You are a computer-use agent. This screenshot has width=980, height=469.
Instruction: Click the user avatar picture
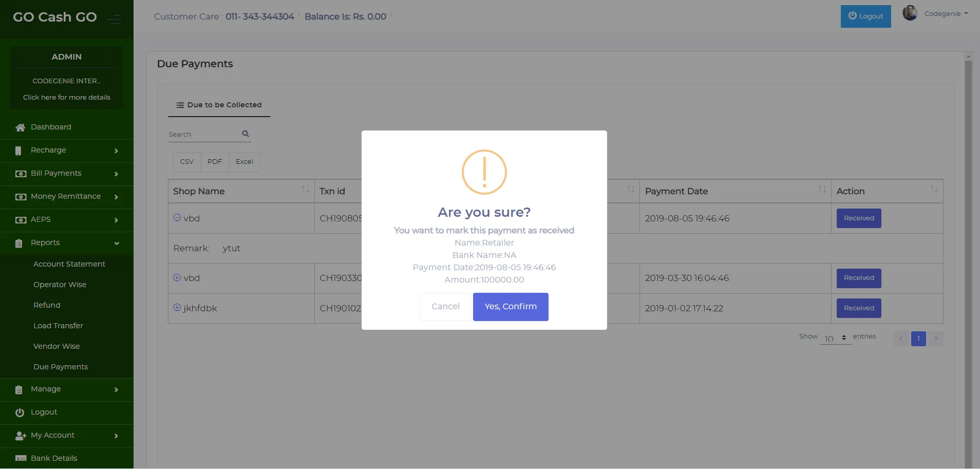coord(910,13)
